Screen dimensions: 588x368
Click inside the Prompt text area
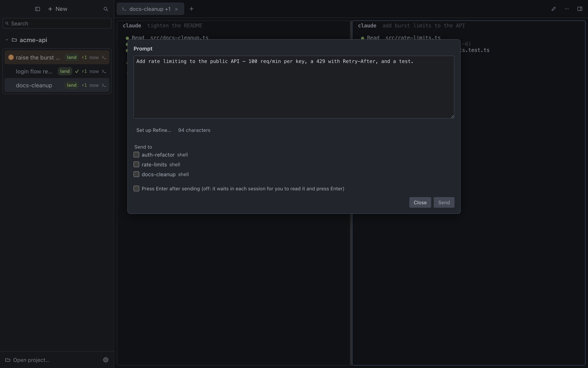[x=294, y=87]
